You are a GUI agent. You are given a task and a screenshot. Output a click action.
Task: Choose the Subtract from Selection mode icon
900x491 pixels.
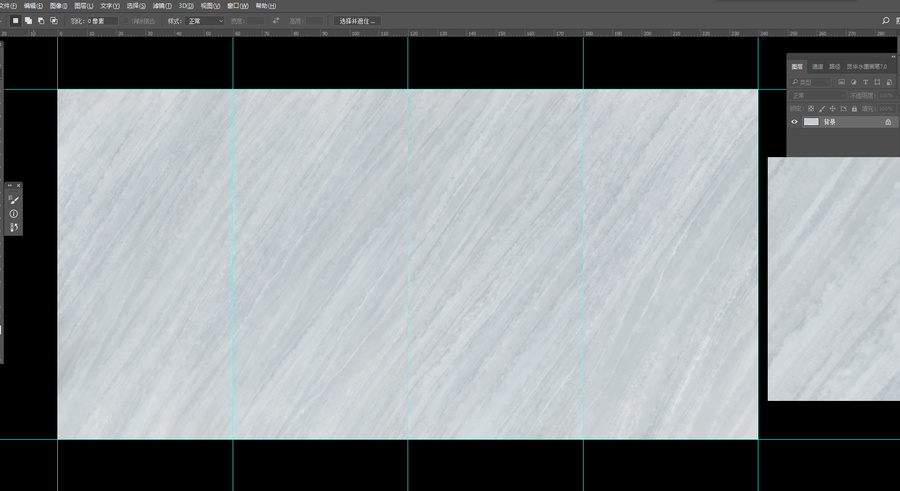click(x=41, y=21)
